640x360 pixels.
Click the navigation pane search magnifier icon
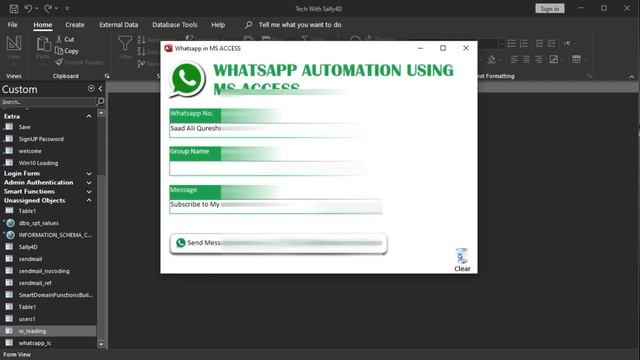(100, 101)
